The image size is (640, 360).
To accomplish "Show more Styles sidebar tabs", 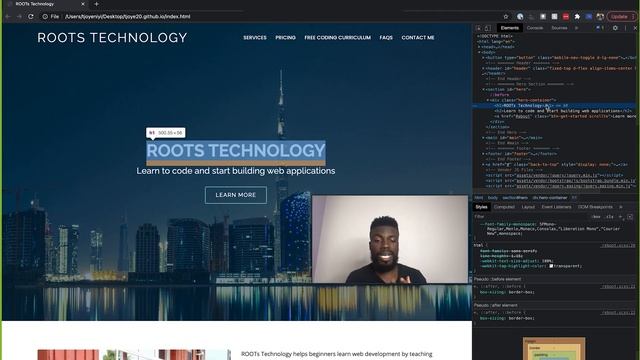I will (621, 207).
